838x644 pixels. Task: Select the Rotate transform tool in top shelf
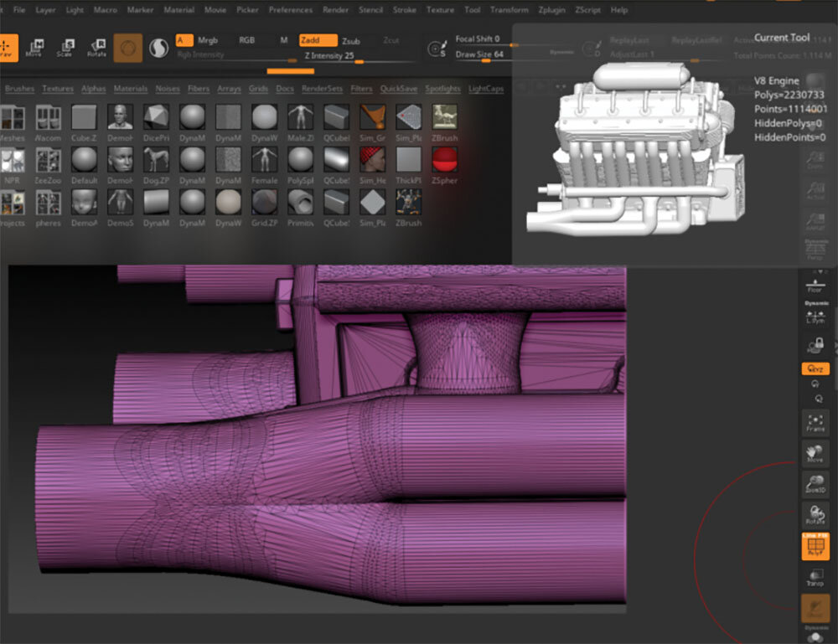click(96, 48)
